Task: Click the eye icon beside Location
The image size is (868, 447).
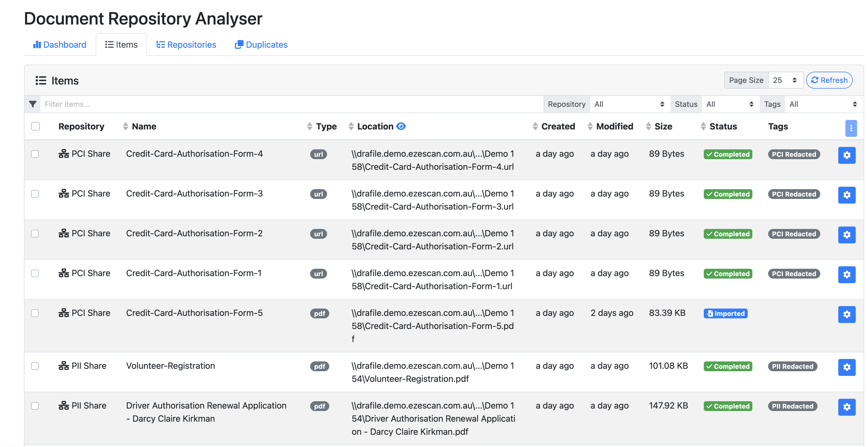Action: click(x=401, y=126)
